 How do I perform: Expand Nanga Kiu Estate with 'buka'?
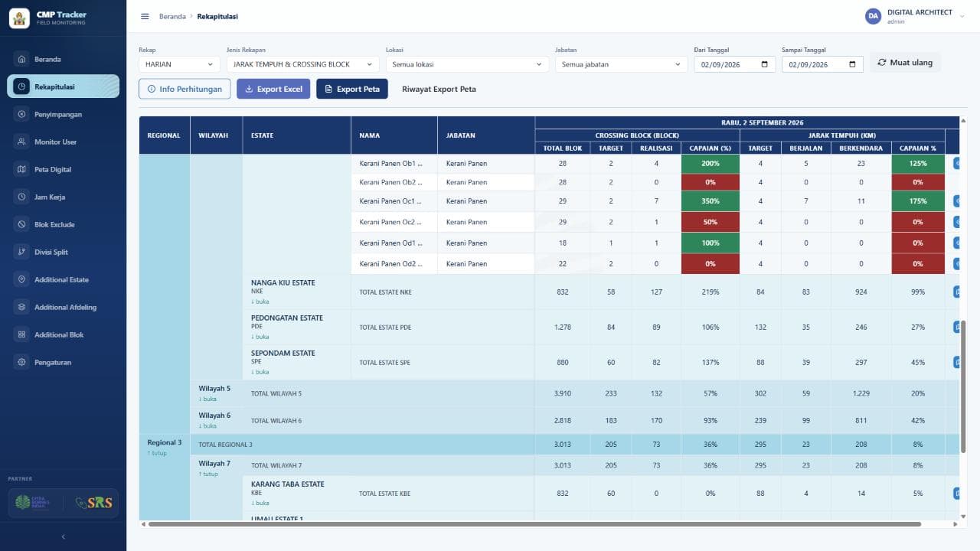click(260, 302)
